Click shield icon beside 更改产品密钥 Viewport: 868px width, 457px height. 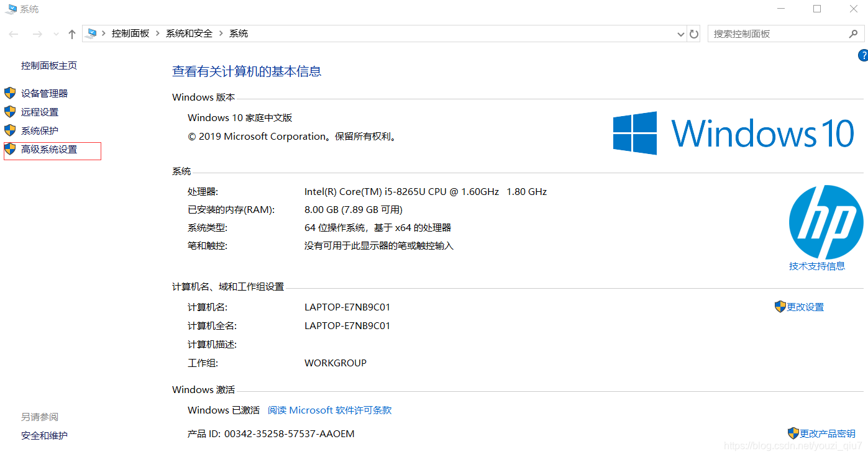pyautogui.click(x=793, y=433)
